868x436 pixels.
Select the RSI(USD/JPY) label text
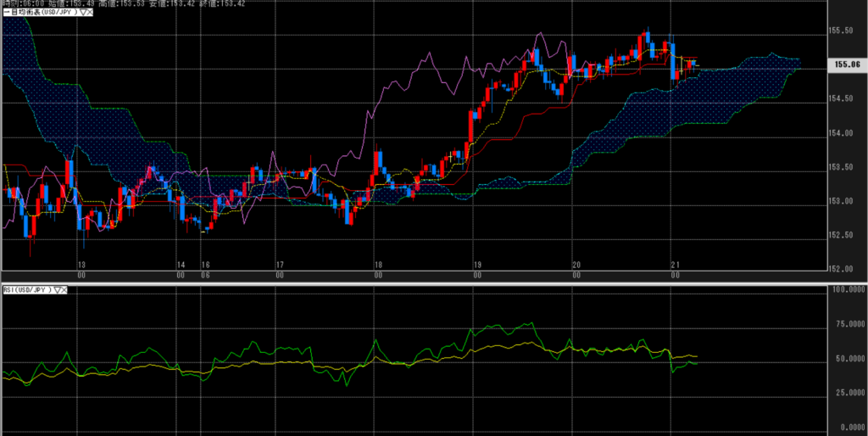click(x=26, y=290)
